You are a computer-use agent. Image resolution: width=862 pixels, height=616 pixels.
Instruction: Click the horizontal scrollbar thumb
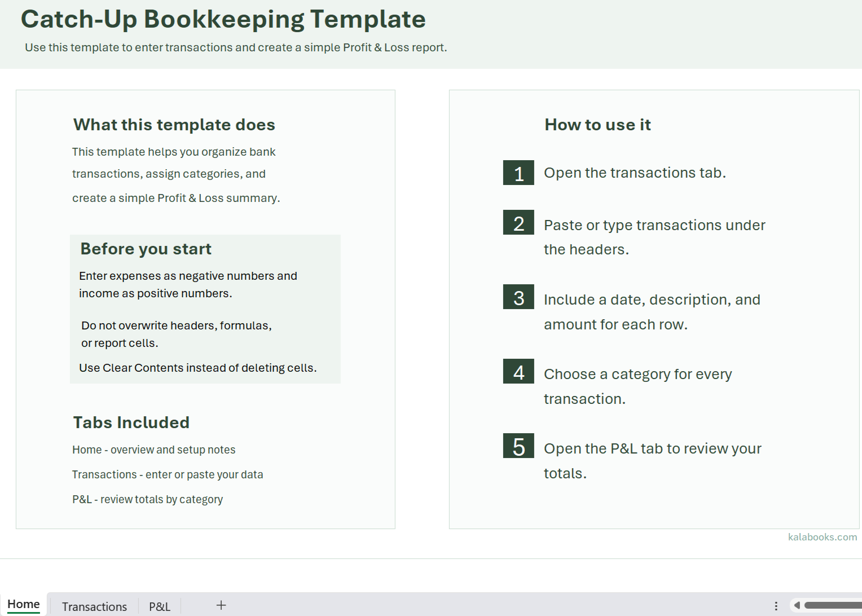click(833, 605)
